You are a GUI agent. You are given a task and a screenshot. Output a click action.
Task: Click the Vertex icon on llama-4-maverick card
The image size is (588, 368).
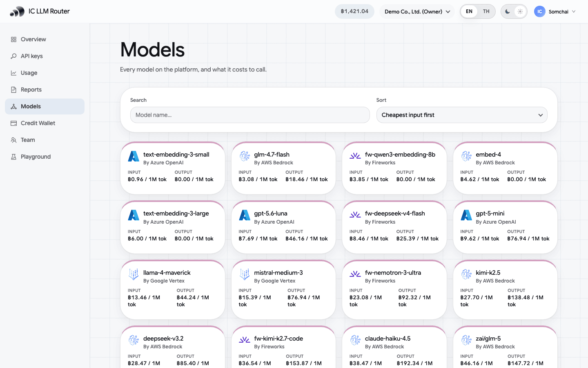tap(134, 274)
